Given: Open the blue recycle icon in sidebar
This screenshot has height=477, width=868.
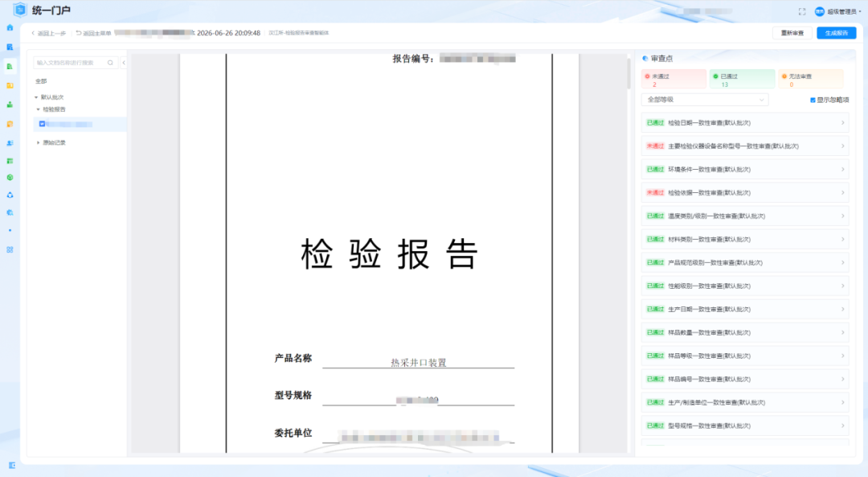Looking at the screenshot, I should 10,195.
